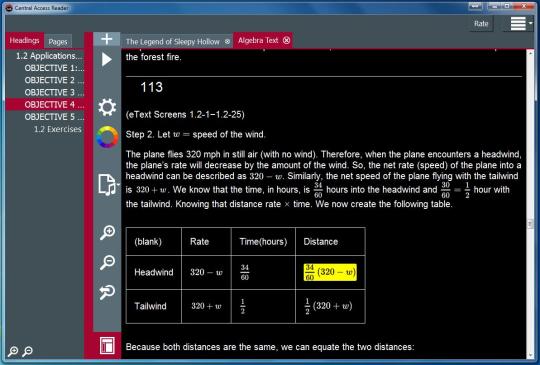Open the color wheel settings
540x365 pixels.
(107, 137)
